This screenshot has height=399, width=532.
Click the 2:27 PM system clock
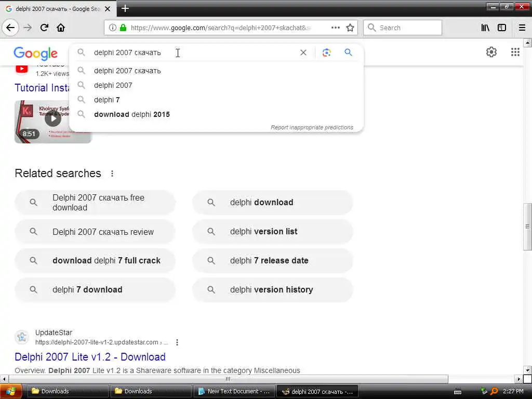513,391
